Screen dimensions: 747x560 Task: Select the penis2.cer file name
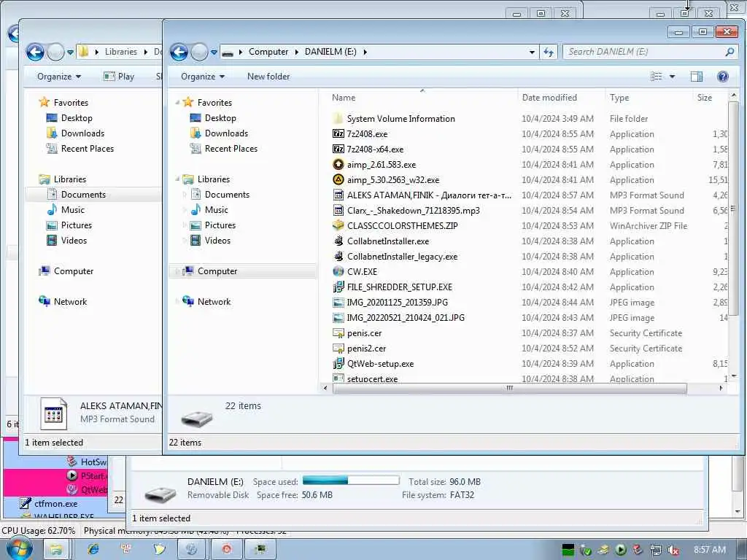366,348
